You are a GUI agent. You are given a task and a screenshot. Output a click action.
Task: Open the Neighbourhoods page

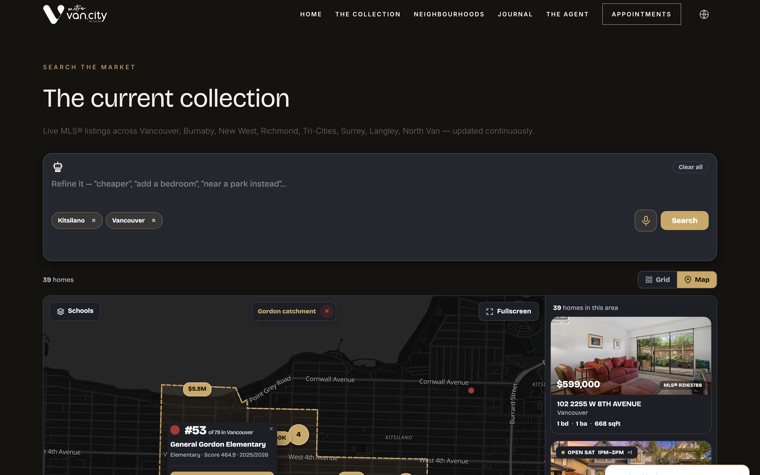point(449,15)
